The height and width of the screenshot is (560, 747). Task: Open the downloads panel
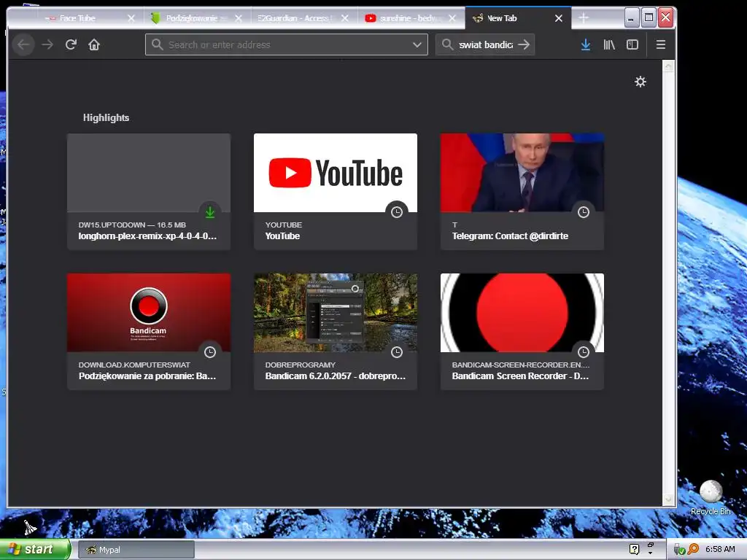click(586, 44)
